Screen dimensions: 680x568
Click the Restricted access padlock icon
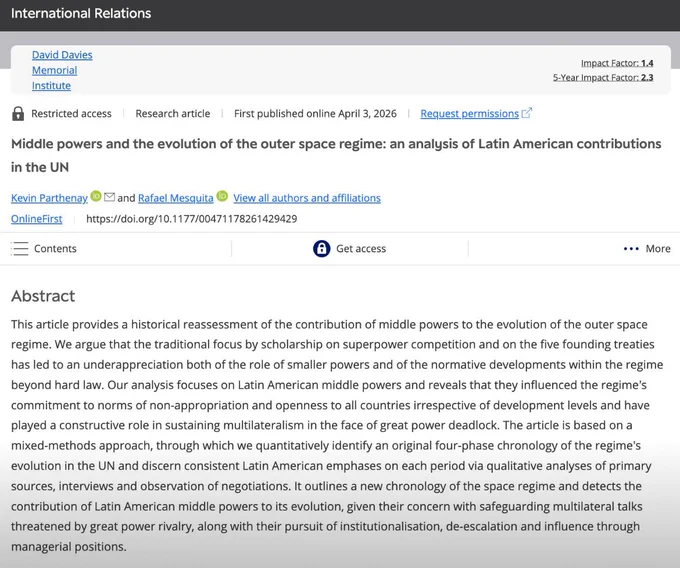click(x=18, y=114)
